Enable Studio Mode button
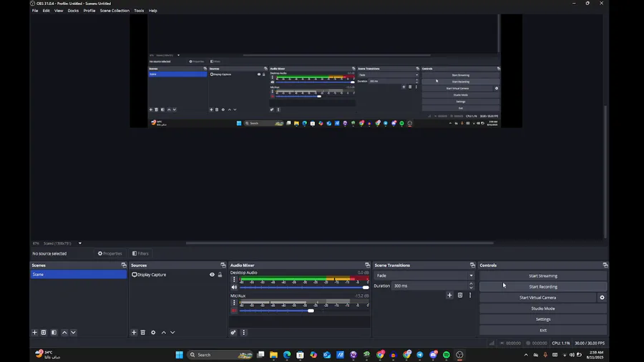Screen dimensions: 644x362 click(543, 308)
